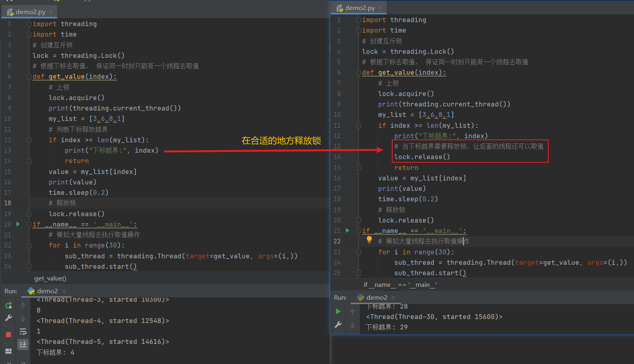Close the demo2 tab in the left Run panel
The height and width of the screenshot is (364, 634).
(x=64, y=291)
